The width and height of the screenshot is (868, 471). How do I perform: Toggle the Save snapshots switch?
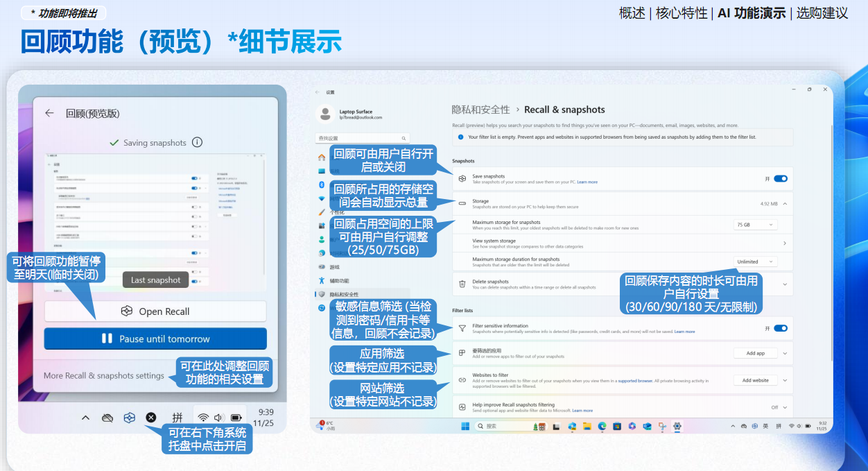click(x=781, y=178)
